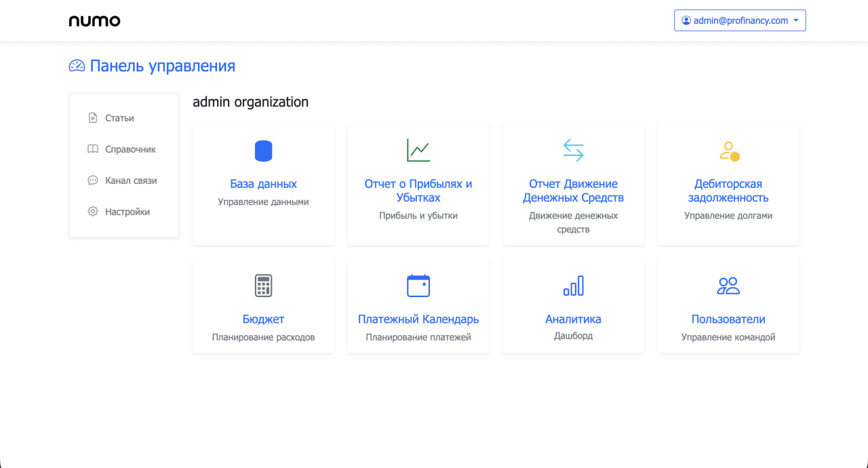This screenshot has height=468, width=868.
Task: Click the yellow person receivables icon
Action: (729, 151)
